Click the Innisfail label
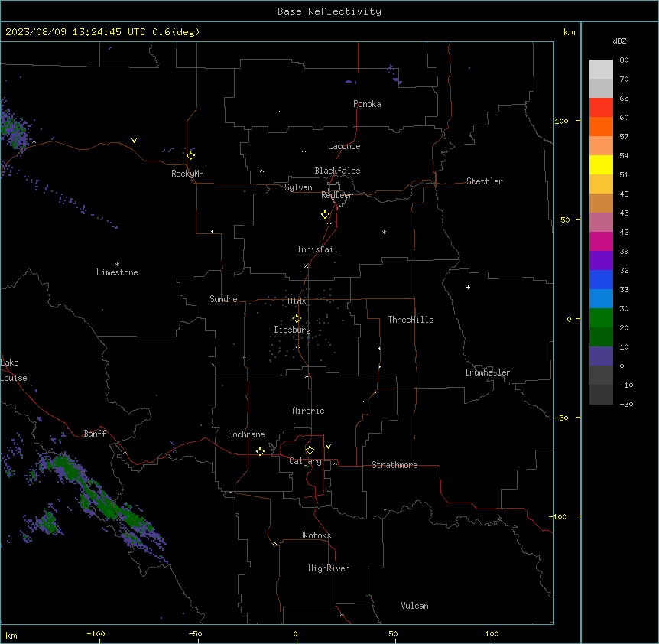The image size is (659, 644). [x=317, y=249]
